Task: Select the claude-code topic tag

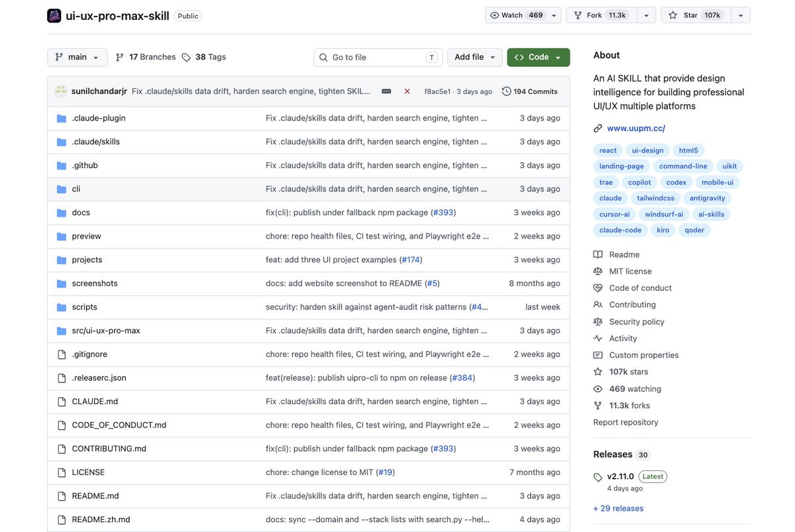Action: [620, 230]
